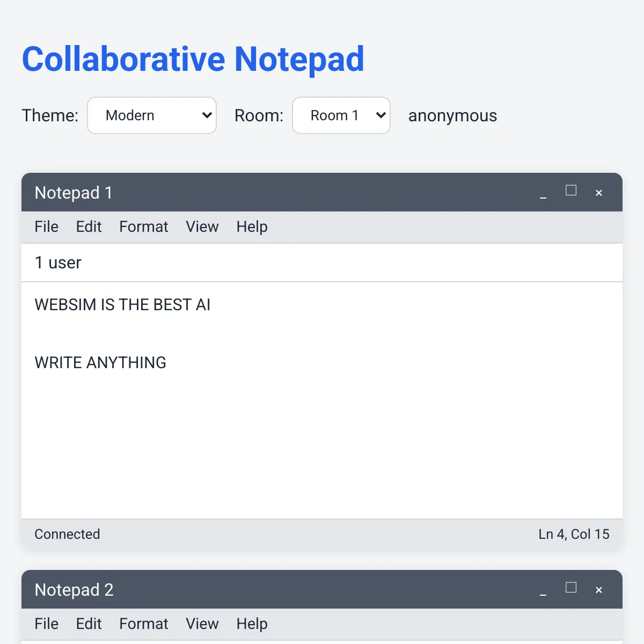Minimize the Notepad 1 window
Image resolution: width=644 pixels, height=644 pixels.
click(543, 193)
